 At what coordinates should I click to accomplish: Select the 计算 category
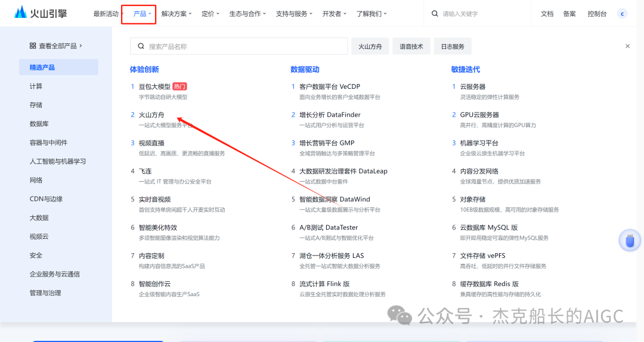(x=36, y=86)
